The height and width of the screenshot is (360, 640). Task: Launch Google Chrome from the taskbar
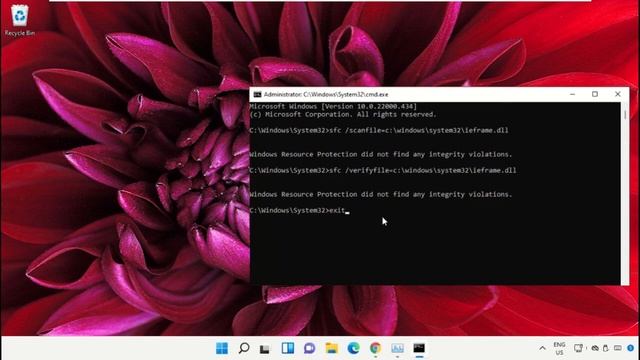click(x=376, y=348)
